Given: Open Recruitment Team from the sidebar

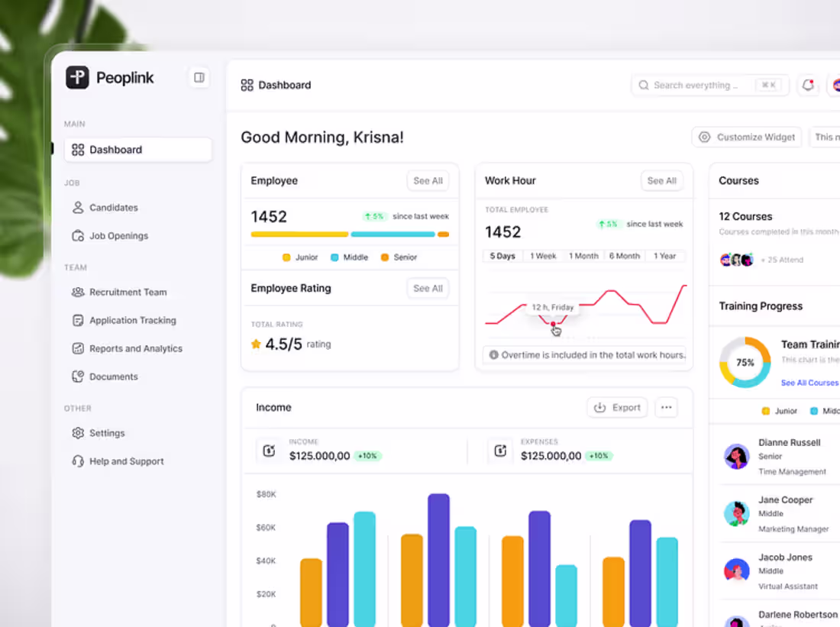Looking at the screenshot, I should (x=127, y=292).
